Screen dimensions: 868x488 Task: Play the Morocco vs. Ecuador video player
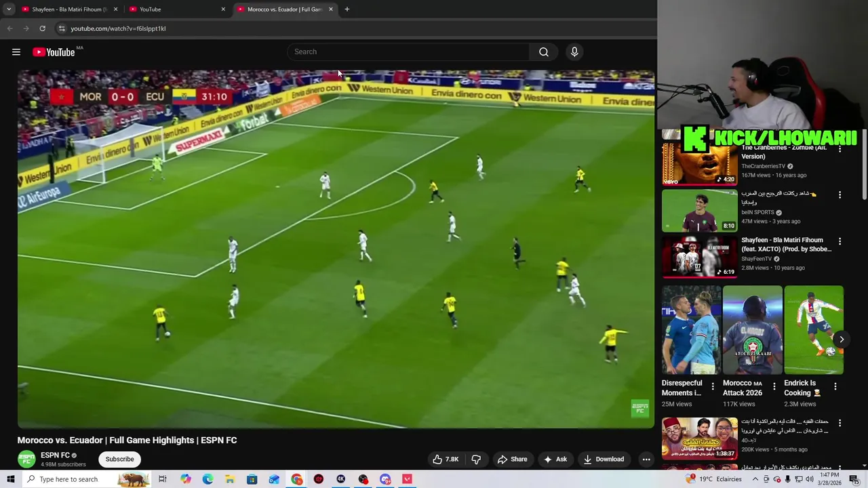[x=336, y=249]
